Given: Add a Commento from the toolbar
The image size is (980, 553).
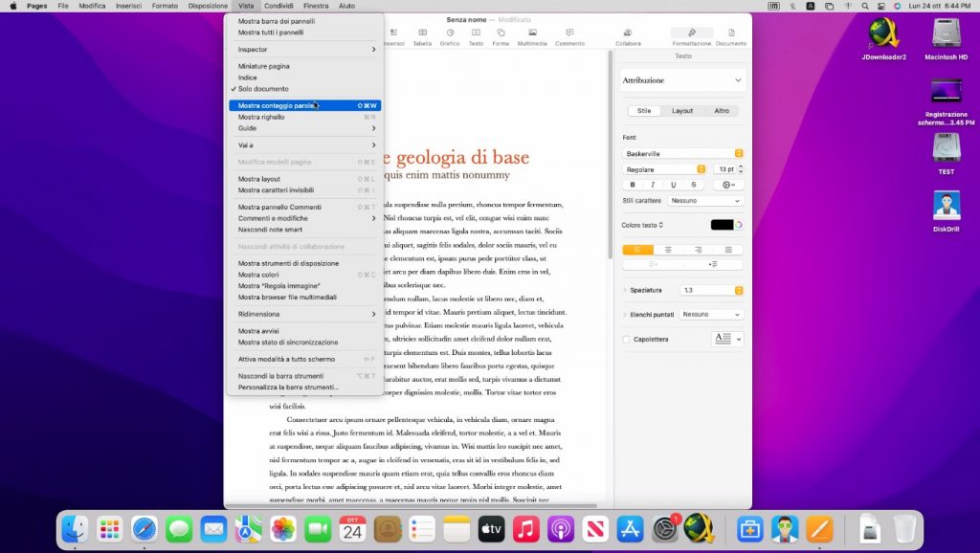Looking at the screenshot, I should point(569,33).
